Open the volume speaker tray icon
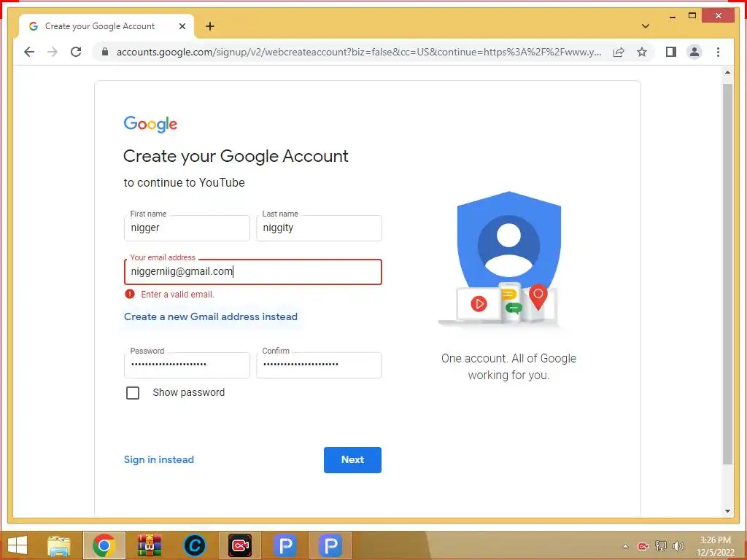This screenshot has height=560, width=747. [x=678, y=546]
